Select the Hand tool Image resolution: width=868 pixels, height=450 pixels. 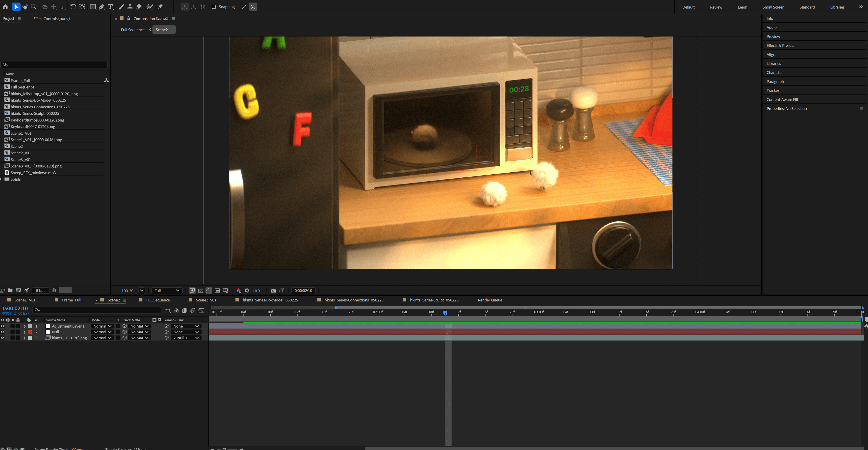pos(25,7)
